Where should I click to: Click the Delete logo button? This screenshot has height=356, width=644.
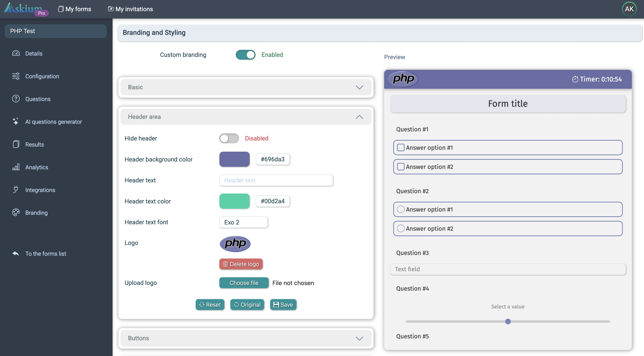(241, 264)
